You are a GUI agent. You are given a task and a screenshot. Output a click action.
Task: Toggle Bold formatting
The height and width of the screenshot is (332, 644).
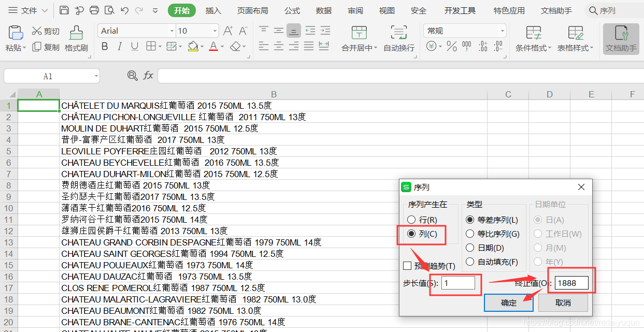tap(105, 47)
